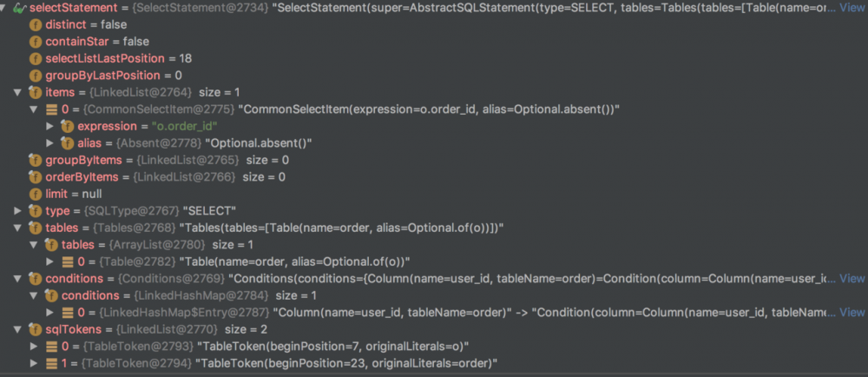
Task: Click the element icon of TableToken@2793
Action: 52,347
